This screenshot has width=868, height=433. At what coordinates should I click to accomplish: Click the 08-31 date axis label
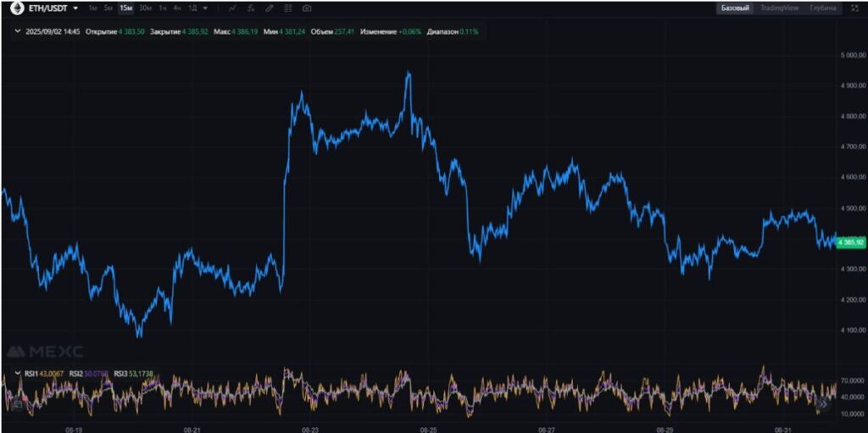point(782,429)
